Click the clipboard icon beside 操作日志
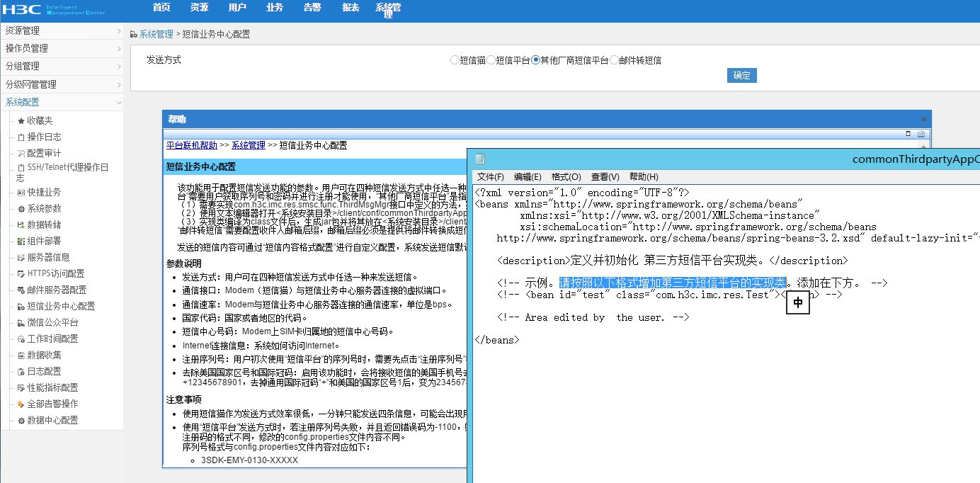980x483 pixels. 21,137
